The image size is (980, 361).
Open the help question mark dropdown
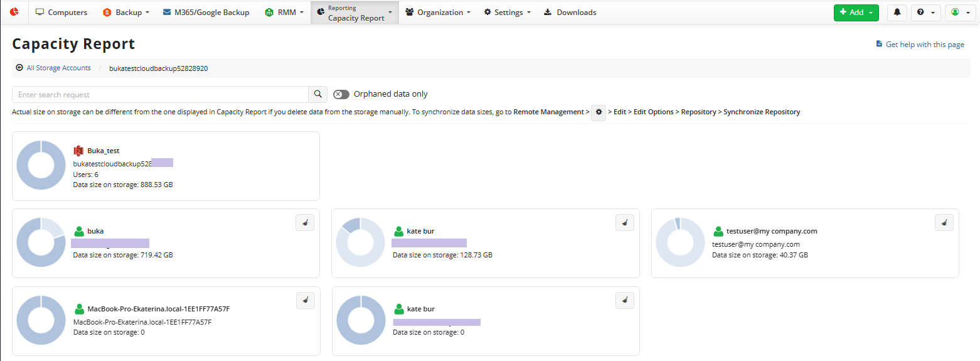925,13
